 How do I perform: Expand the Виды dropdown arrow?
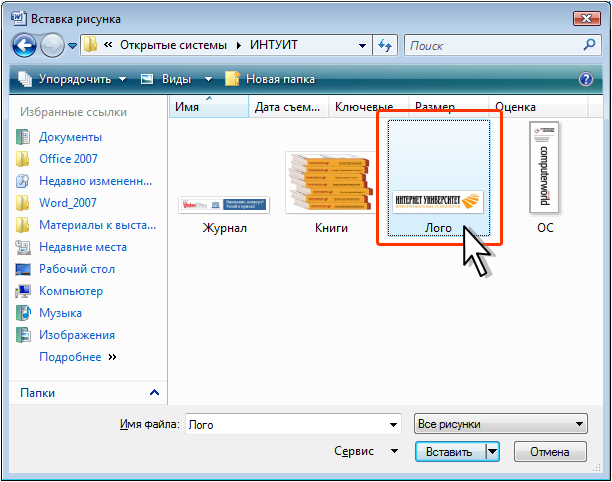pos(208,79)
